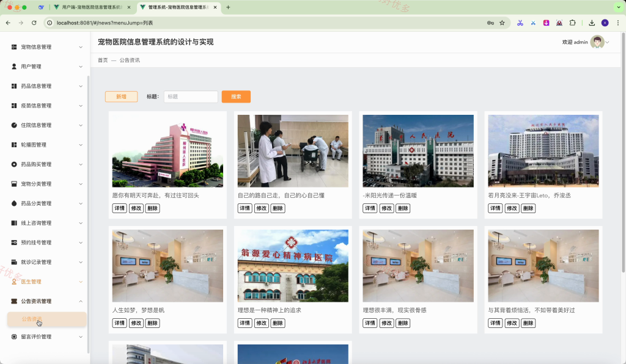Click 详情 for 愿你有明天可奔赴
The width and height of the screenshot is (626, 364).
pos(120,208)
